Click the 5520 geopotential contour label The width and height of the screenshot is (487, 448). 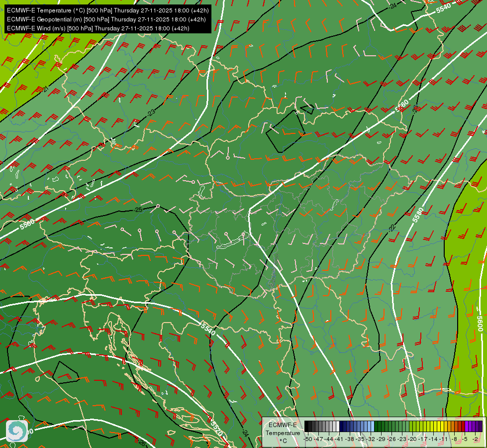pos(216,428)
